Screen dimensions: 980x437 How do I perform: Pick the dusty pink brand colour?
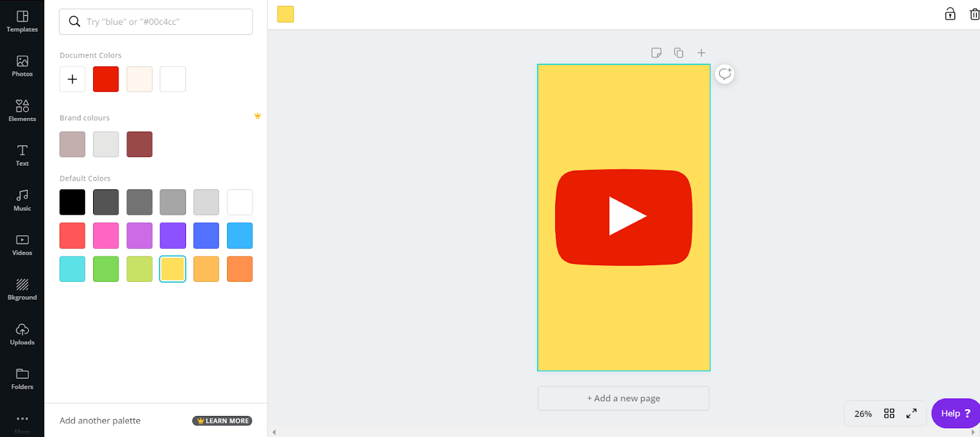coord(73,144)
